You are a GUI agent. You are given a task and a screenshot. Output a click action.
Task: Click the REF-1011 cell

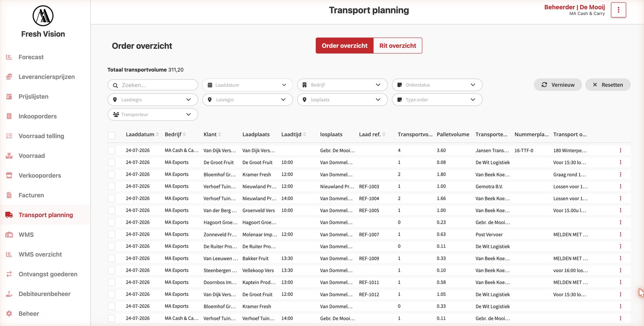coord(369,282)
